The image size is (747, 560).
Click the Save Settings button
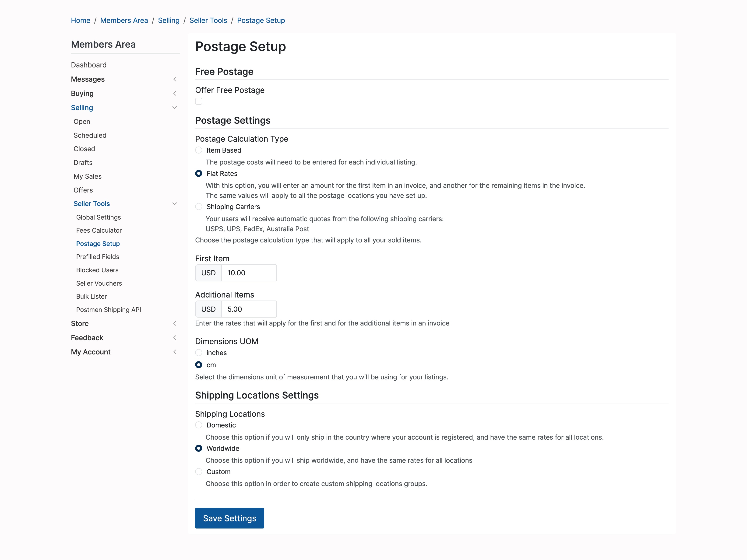(229, 518)
